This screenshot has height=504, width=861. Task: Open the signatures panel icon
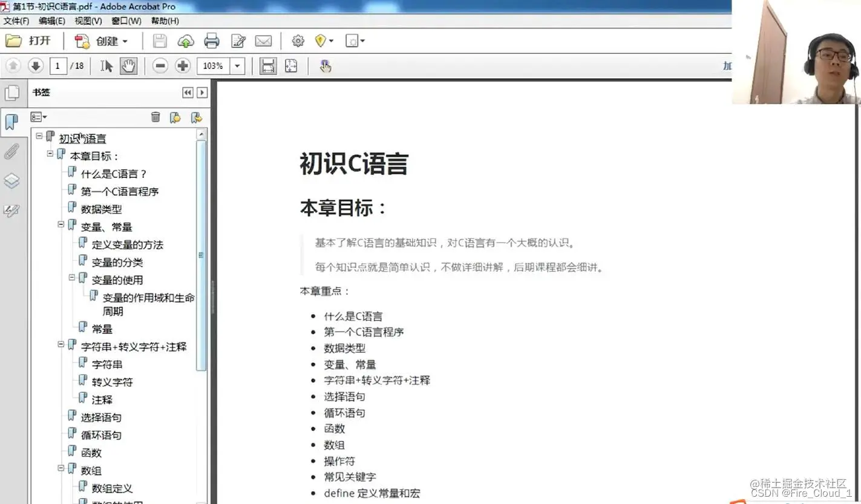(13, 210)
